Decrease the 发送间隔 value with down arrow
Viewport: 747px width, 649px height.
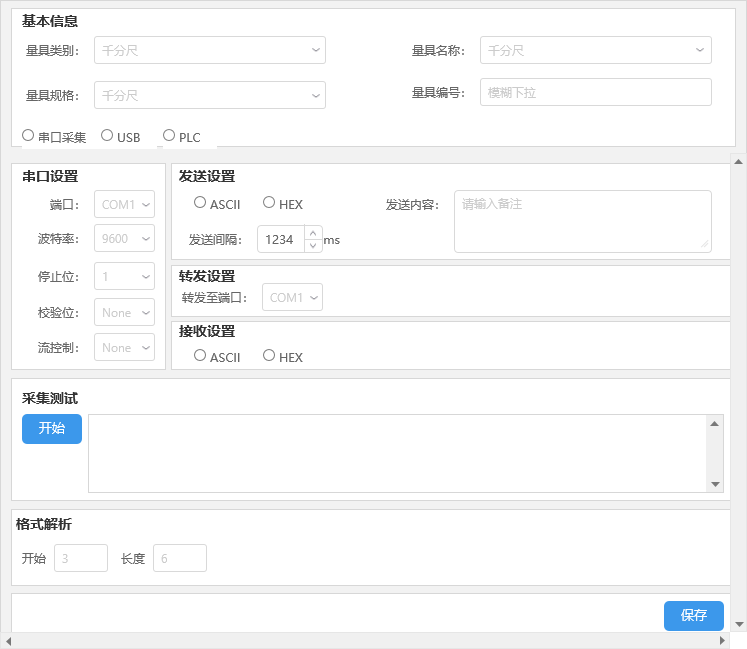point(313,245)
